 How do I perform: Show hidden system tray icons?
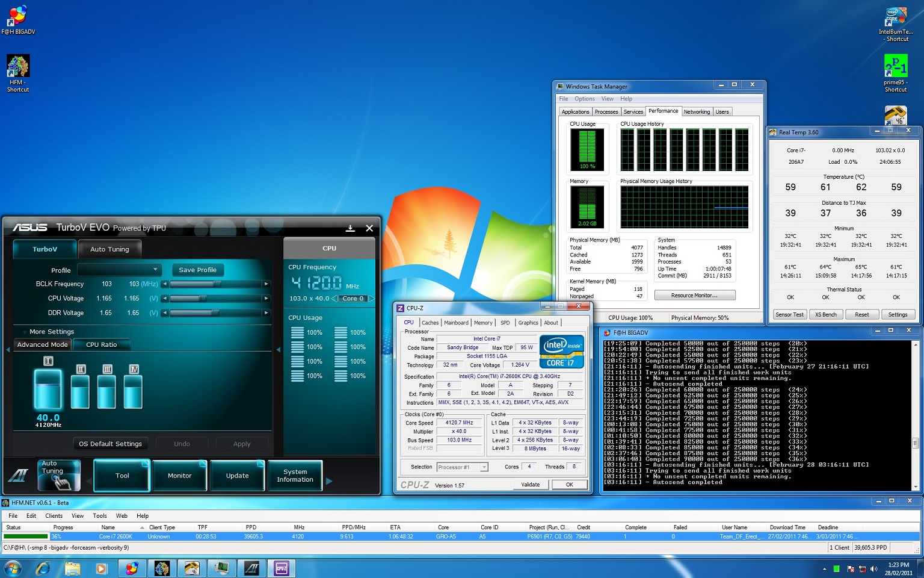824,568
